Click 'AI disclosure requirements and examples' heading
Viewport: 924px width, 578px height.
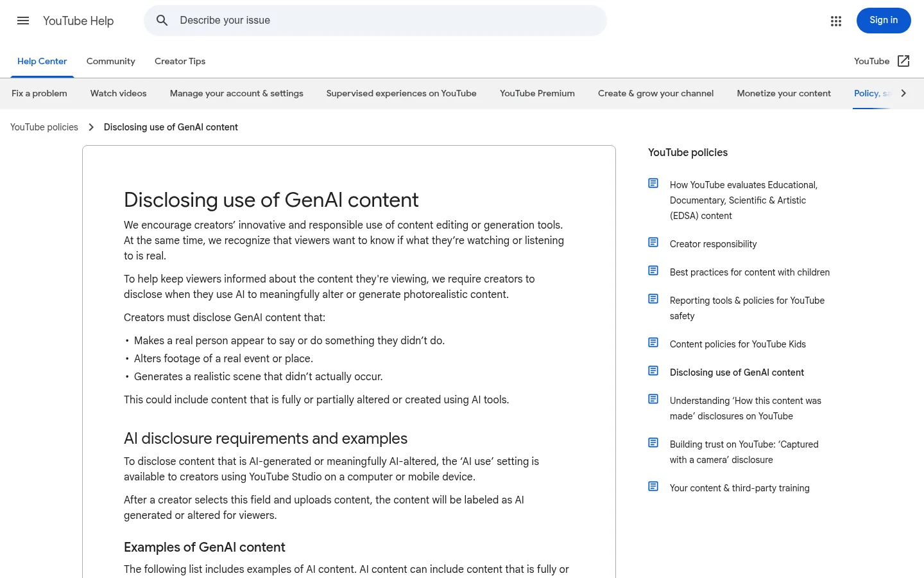(x=266, y=438)
